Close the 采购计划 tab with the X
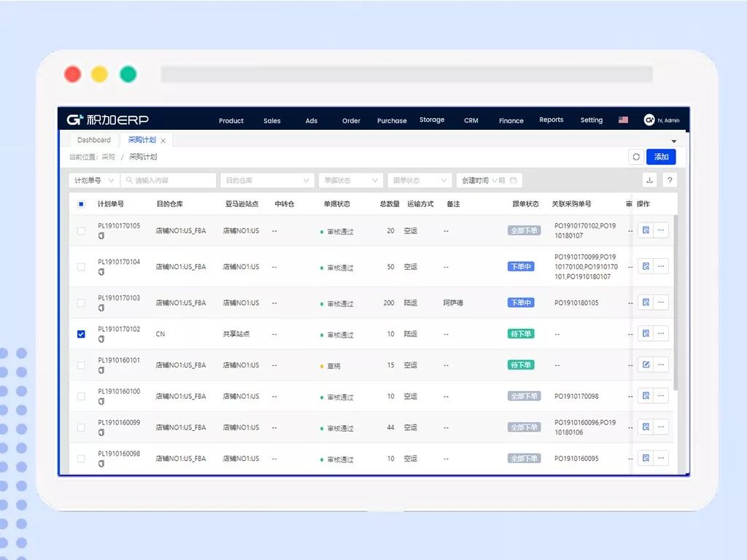The height and width of the screenshot is (560, 747). click(x=163, y=141)
